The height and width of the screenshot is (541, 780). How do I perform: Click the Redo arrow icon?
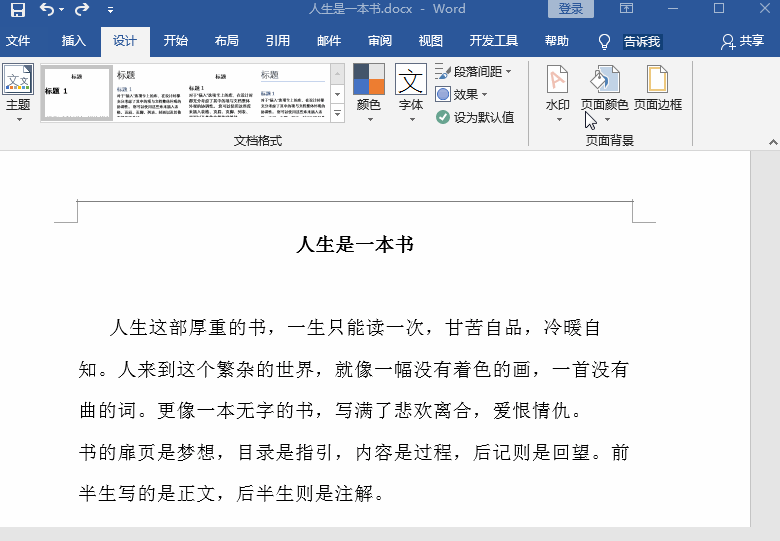coord(81,10)
